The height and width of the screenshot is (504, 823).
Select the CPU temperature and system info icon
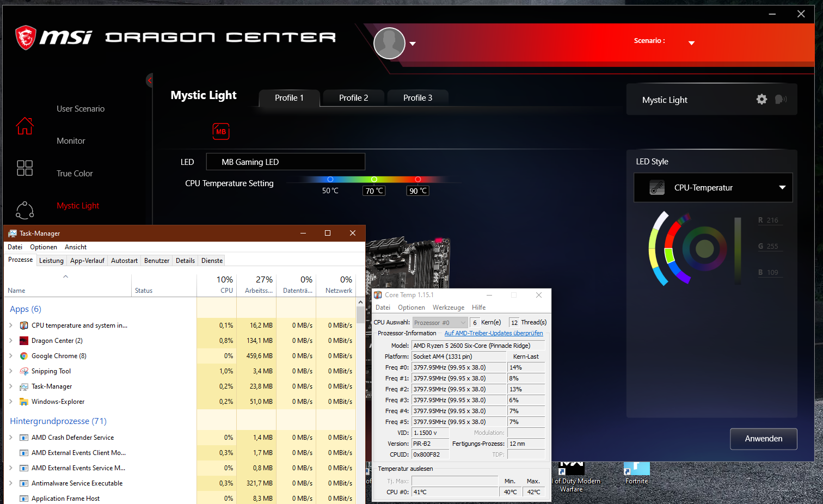point(24,325)
